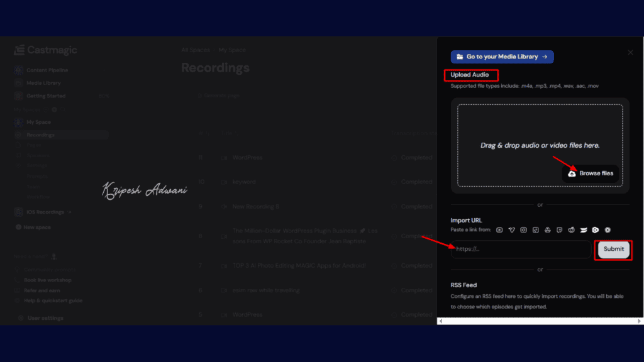Viewport: 644px width, 362px height.
Task: Click Go to your Media Library
Action: [502, 57]
